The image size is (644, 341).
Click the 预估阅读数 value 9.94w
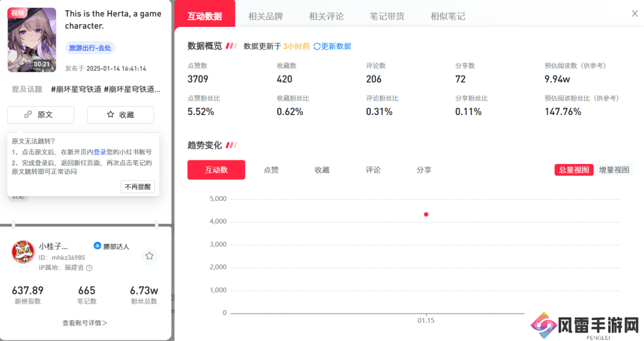point(558,79)
